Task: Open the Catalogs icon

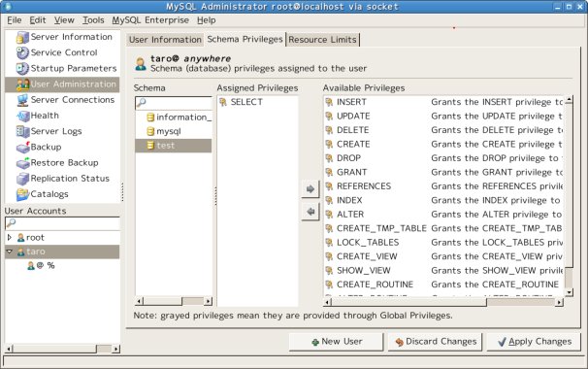Action: coord(22,194)
